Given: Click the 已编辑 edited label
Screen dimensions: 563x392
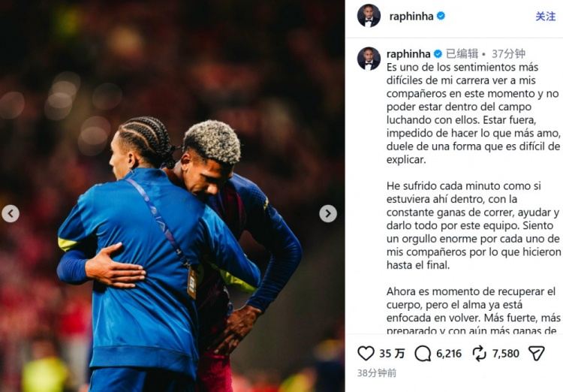Looking at the screenshot, I should click(x=462, y=54).
